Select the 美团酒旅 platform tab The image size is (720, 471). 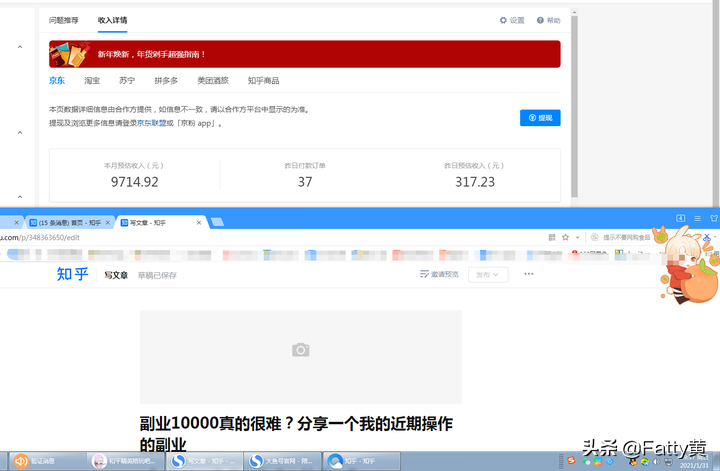(213, 80)
